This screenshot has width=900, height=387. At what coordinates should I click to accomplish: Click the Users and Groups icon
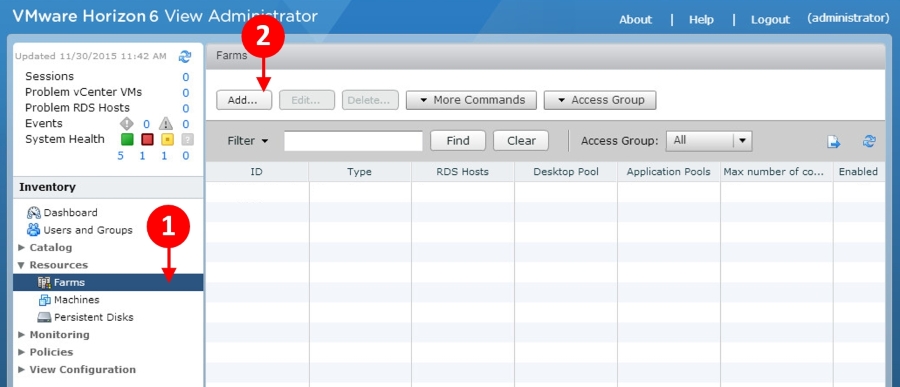(34, 230)
